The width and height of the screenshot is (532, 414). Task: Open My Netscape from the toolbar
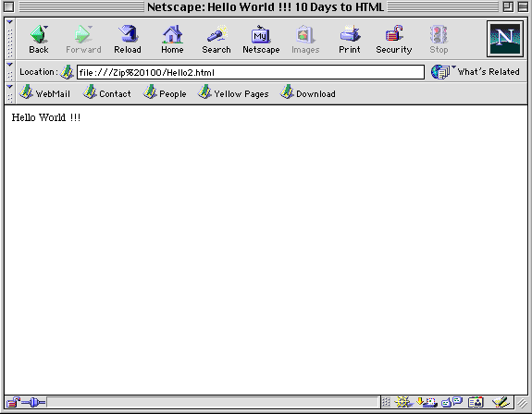tap(261, 40)
